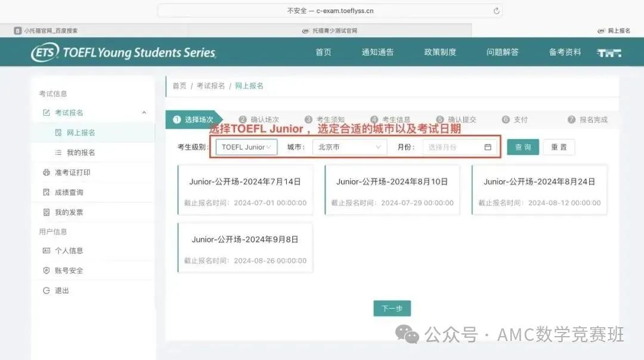
Task: Click the 我的报名 list icon
Action: tap(58, 153)
